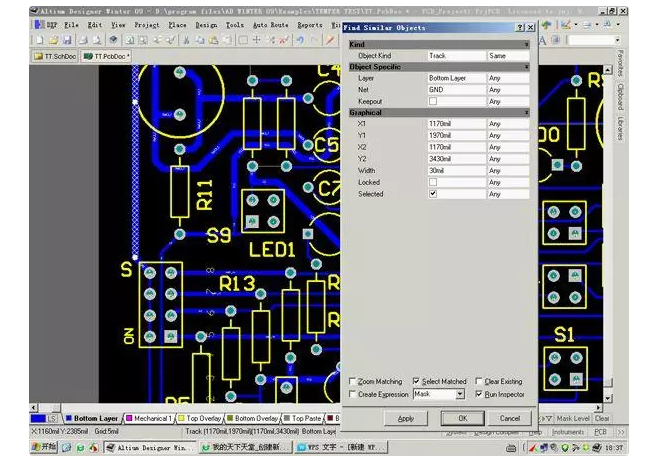
Task: Collapse the Object Specific section
Action: click(x=527, y=66)
